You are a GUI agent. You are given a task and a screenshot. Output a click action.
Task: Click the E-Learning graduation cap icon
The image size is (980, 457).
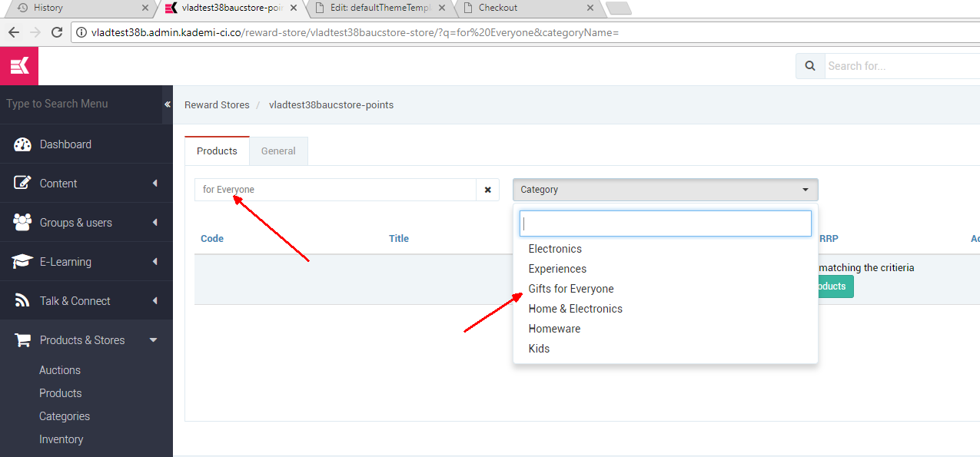point(22,262)
